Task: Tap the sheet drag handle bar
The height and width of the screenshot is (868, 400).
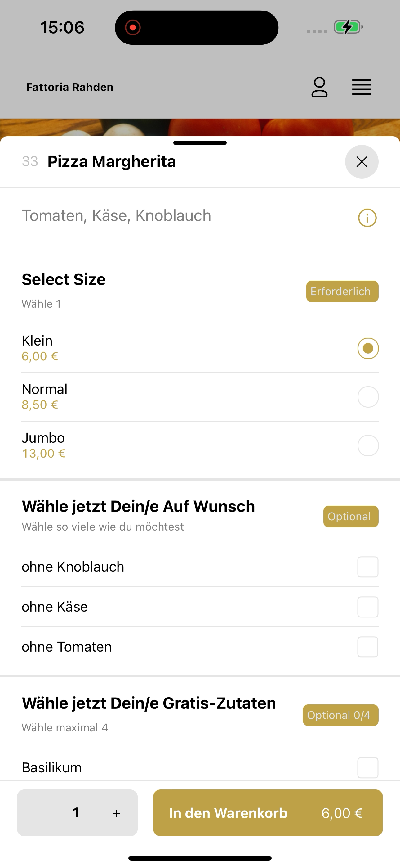Action: [200, 143]
